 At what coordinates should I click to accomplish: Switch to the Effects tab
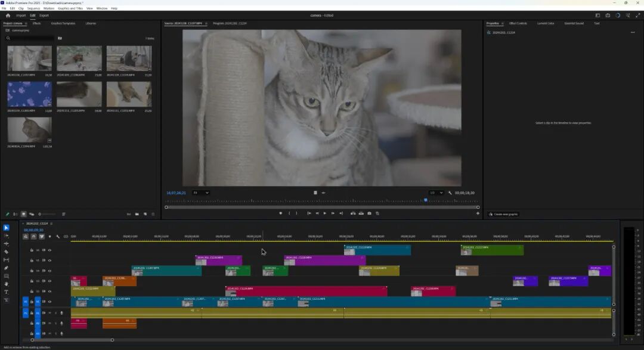pyautogui.click(x=36, y=23)
